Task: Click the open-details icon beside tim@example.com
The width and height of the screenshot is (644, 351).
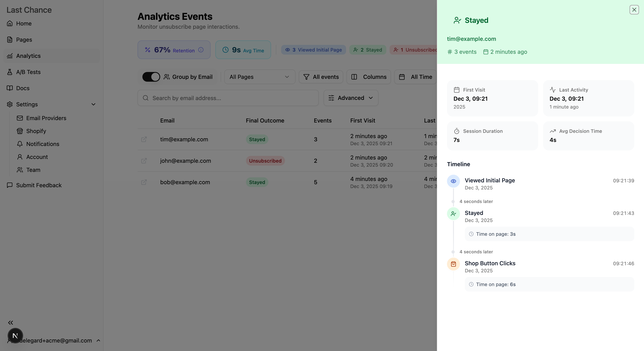Action: 144,139
